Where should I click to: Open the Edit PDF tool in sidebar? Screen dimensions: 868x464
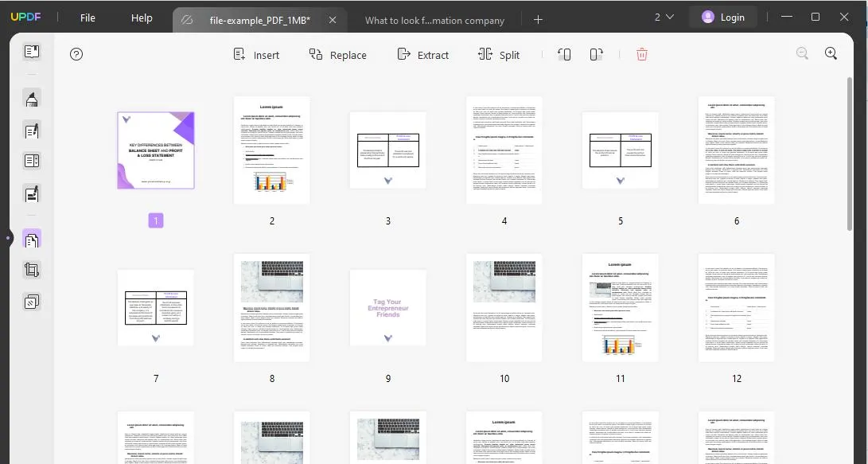32,130
